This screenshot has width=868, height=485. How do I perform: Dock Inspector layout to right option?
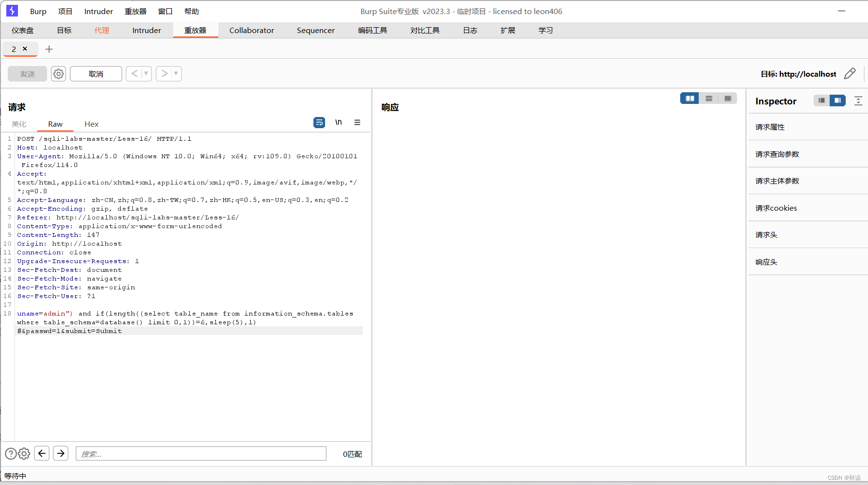point(837,100)
